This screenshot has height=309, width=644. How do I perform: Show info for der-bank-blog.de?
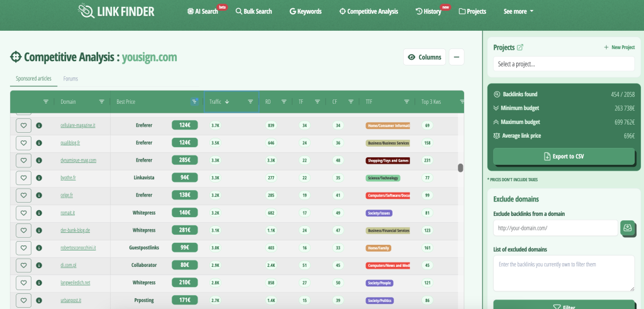tap(39, 230)
